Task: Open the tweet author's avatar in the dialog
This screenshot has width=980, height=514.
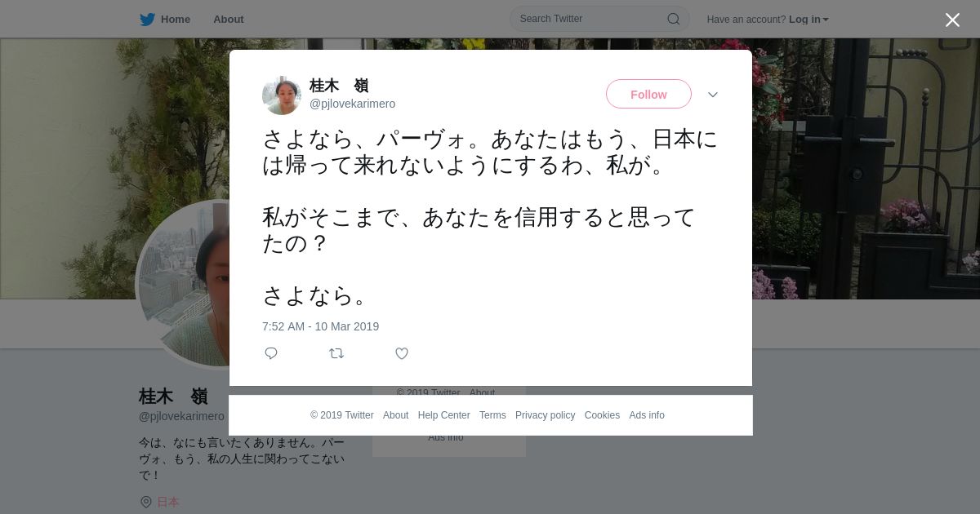Action: 282,95
